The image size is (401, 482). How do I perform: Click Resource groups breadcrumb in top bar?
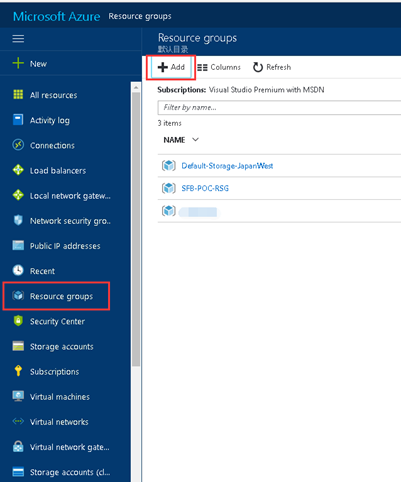(140, 16)
